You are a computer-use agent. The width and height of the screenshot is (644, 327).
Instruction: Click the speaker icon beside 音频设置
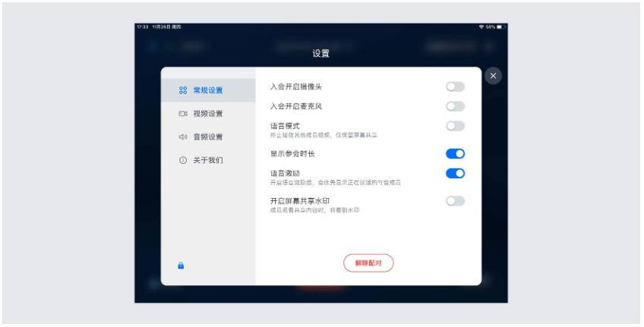[183, 137]
